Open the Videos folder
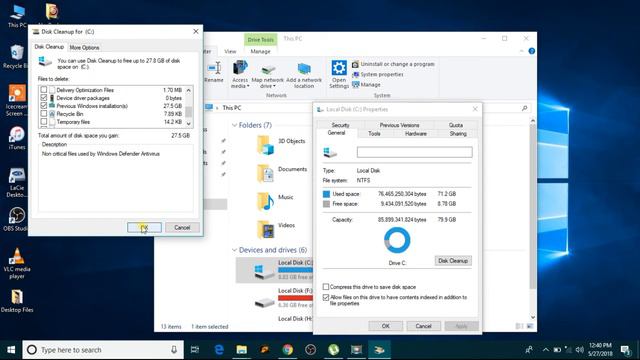640x360 pixels. click(276, 229)
